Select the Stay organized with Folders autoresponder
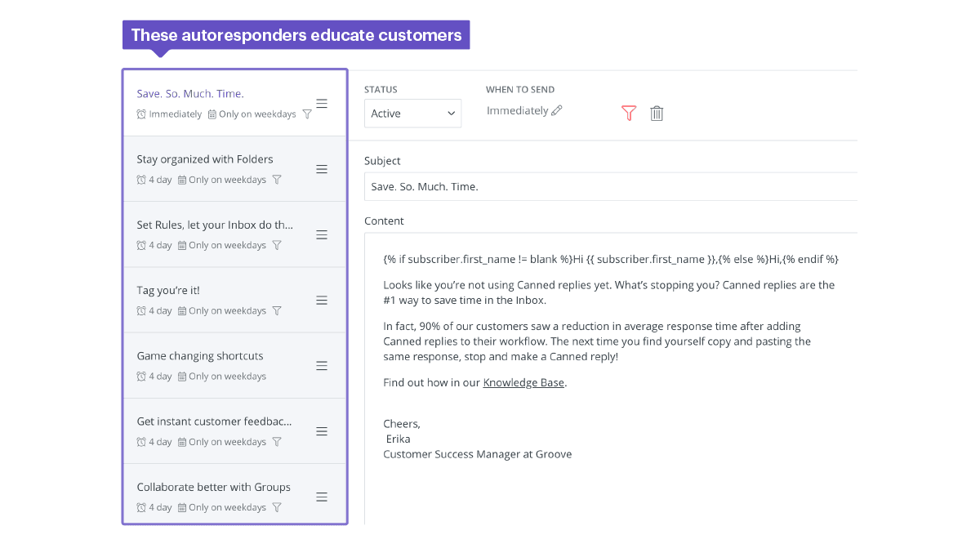This screenshot has height=544, width=980. pos(204,158)
